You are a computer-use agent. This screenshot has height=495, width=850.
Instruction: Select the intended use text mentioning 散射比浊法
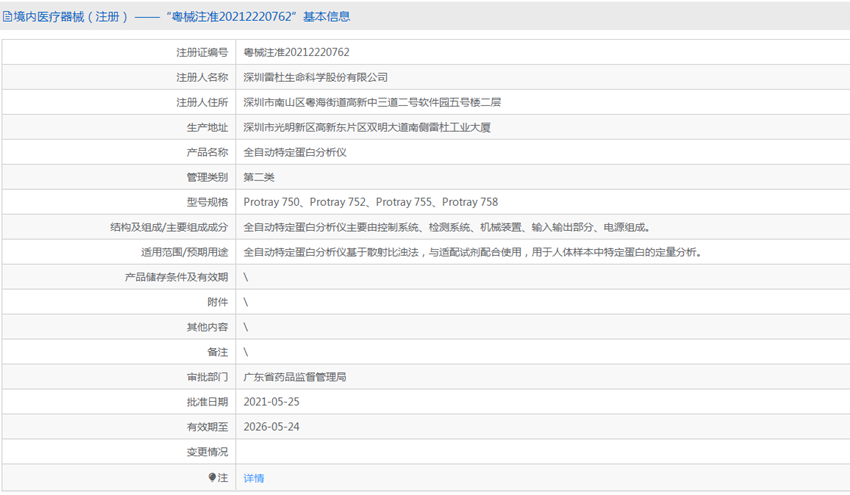click(472, 252)
